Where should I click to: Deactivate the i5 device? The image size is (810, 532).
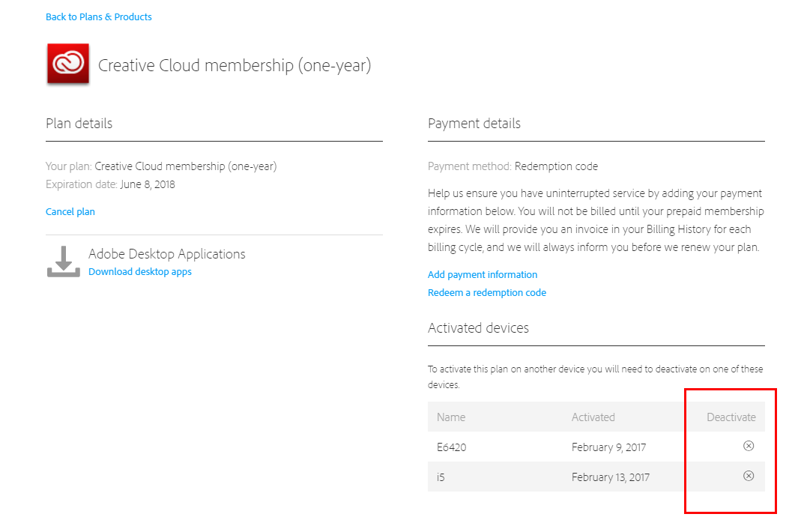click(x=748, y=476)
